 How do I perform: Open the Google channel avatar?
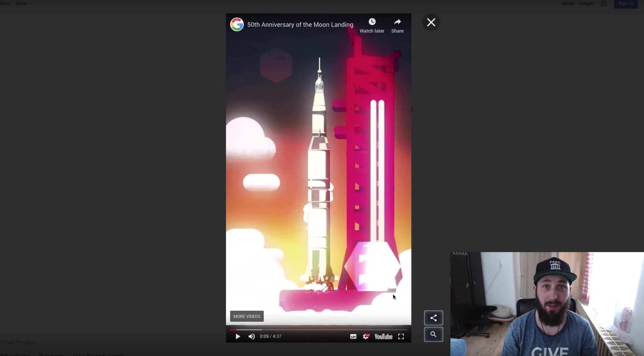[237, 24]
